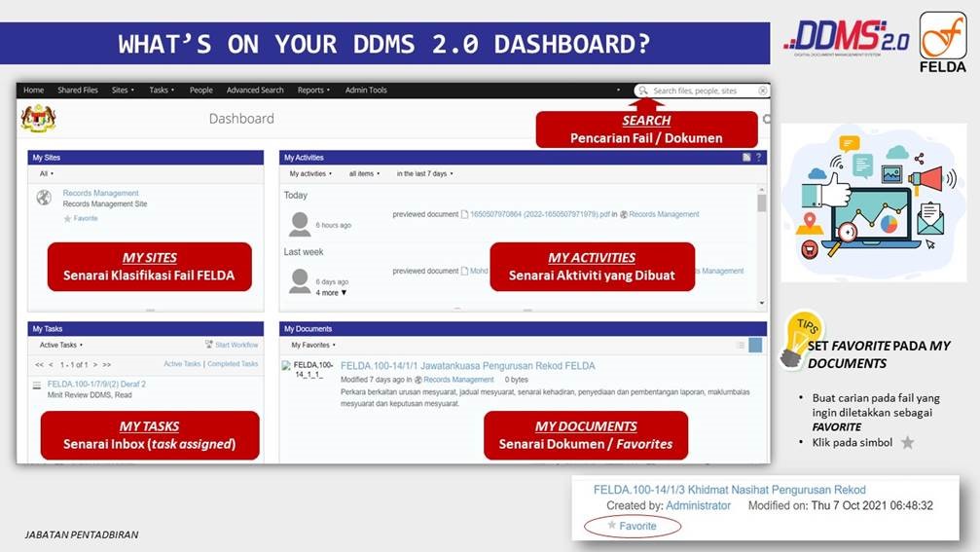980x552 pixels.
Task: Go to previous page of tasks
Action: click(51, 364)
